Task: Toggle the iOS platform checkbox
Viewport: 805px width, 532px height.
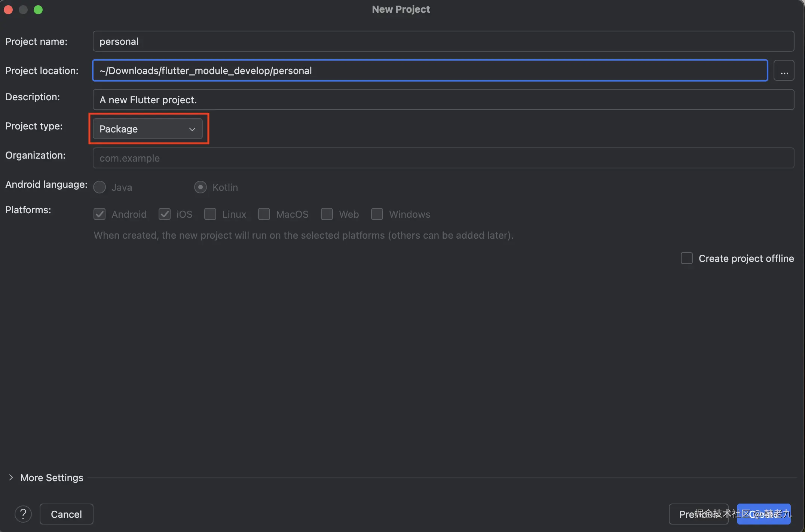Action: pos(165,214)
